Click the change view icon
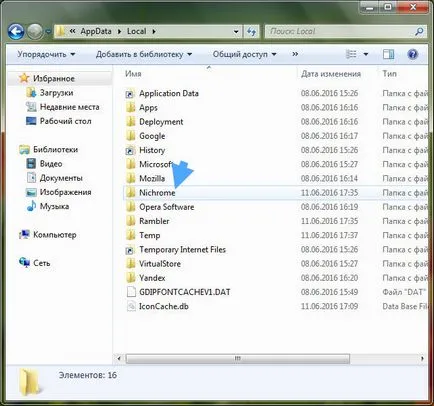Viewport: 434px width, 406px height. [x=351, y=54]
